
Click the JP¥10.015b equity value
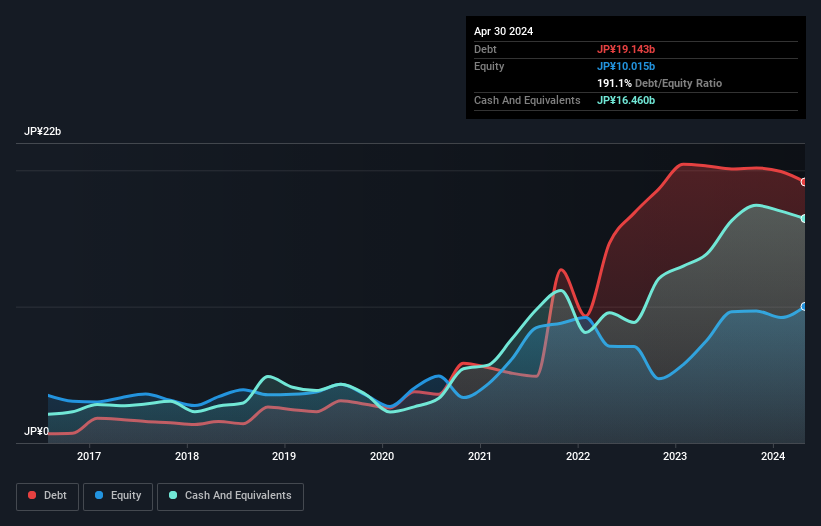coord(626,66)
